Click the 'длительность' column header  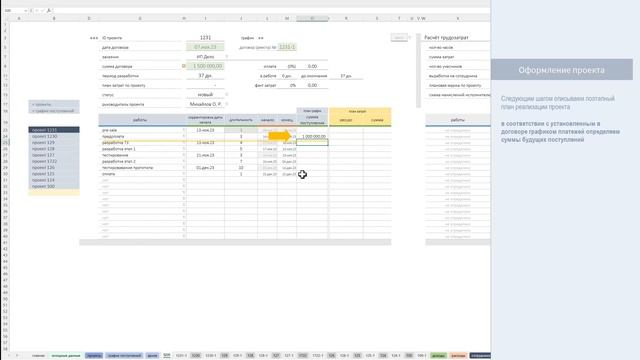(241, 120)
